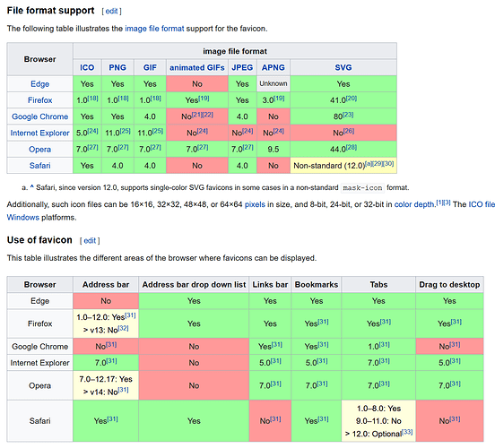495x448 pixels.
Task: Click reference [26] in Internet Explorer SVG cell
Action: pos(349,131)
